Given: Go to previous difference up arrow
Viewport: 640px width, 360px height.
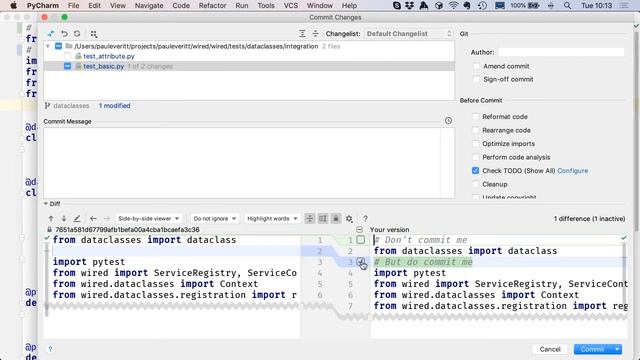Looking at the screenshot, I should coord(51,219).
